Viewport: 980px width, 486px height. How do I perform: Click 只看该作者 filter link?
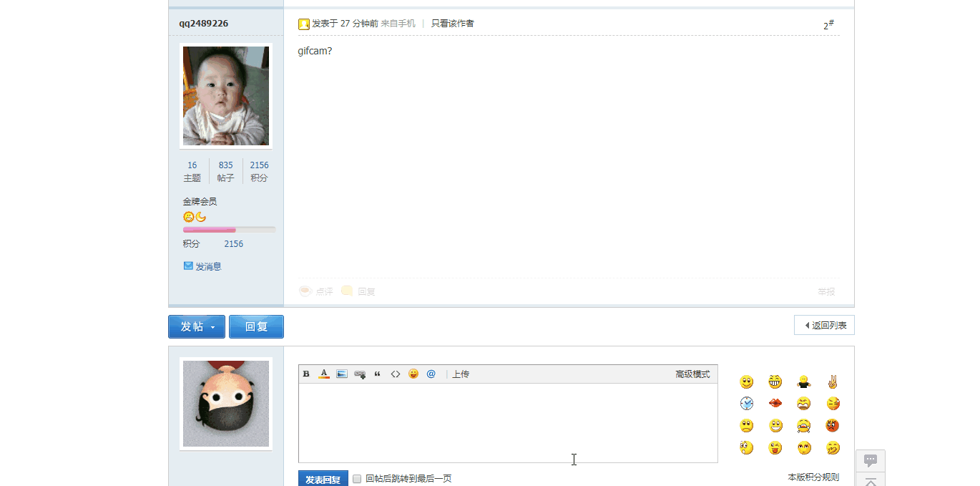click(452, 24)
